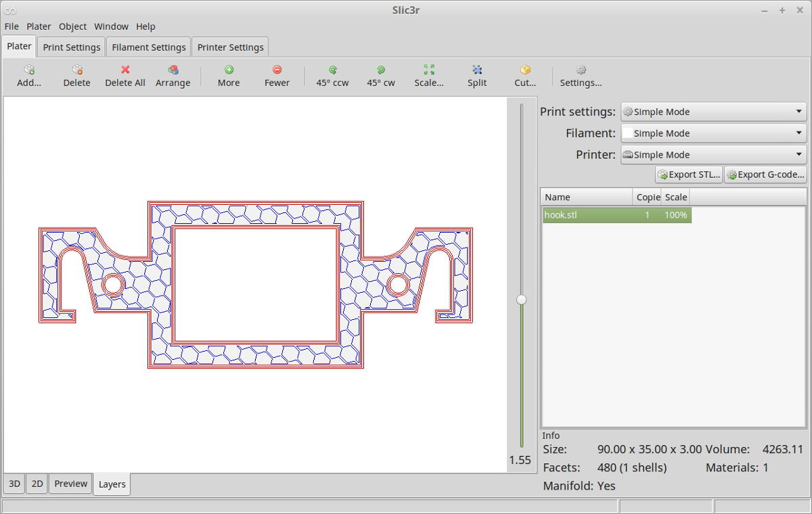The height and width of the screenshot is (514, 812).
Task: Click the Export STL... button
Action: [x=689, y=174]
